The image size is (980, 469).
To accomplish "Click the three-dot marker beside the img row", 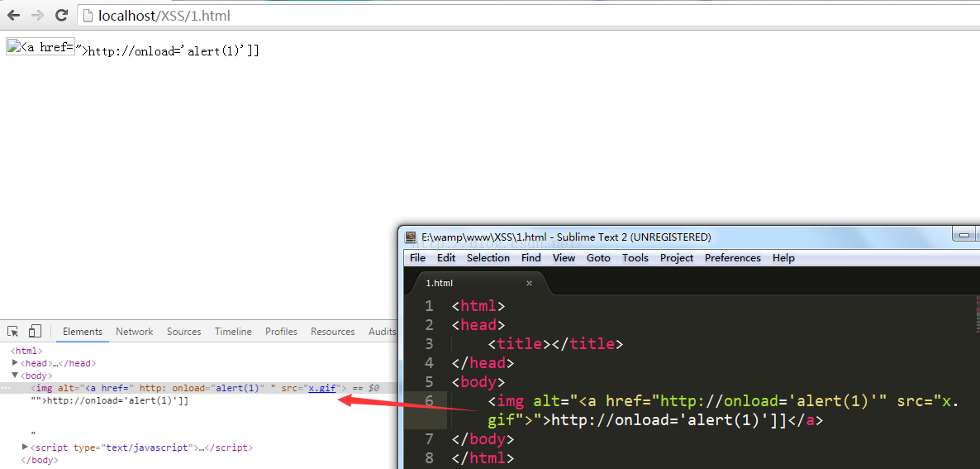I will 5,388.
